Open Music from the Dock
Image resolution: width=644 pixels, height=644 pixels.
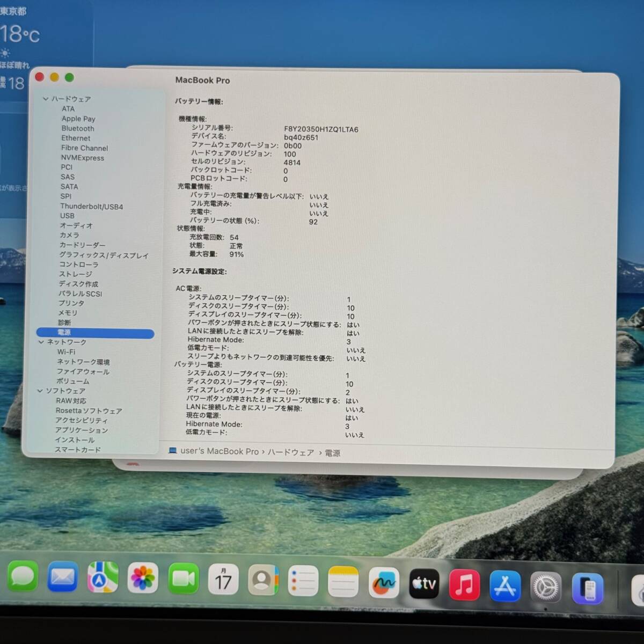465,584
